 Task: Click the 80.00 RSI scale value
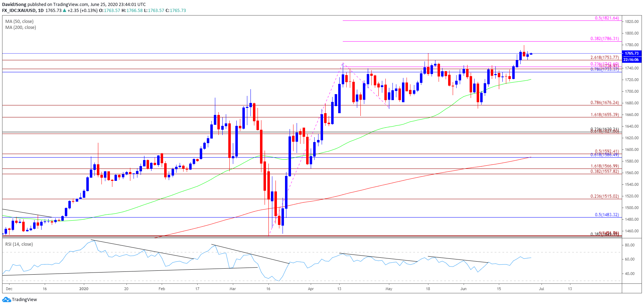pyautogui.click(x=630, y=245)
